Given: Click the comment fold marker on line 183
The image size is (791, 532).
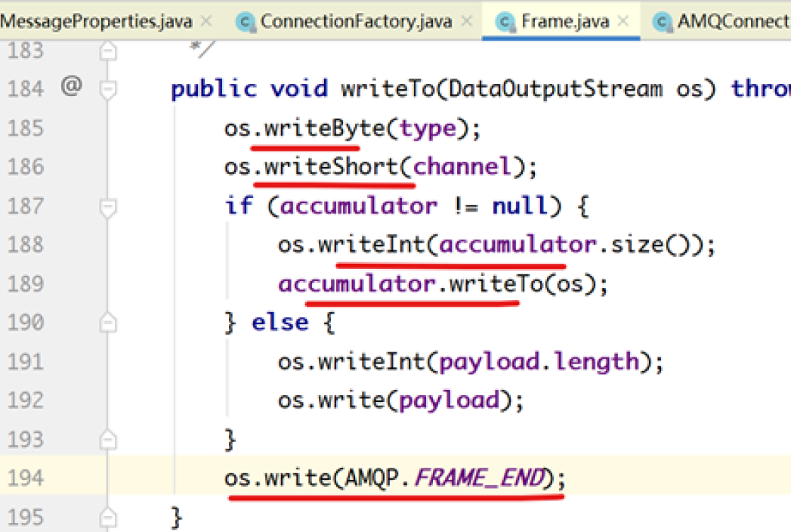Looking at the screenshot, I should point(109,51).
